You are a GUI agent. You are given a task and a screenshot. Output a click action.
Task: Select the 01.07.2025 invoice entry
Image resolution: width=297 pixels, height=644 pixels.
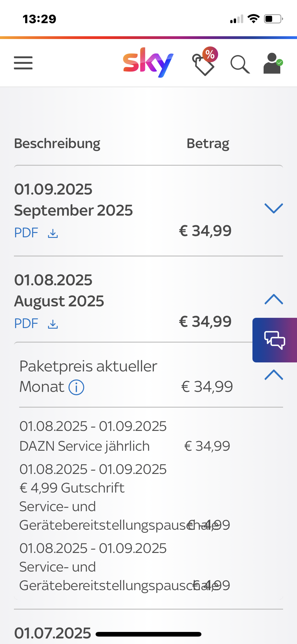click(53, 633)
